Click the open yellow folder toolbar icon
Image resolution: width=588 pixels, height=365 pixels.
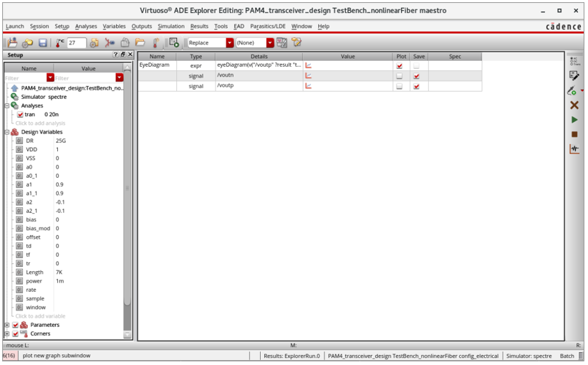pos(140,43)
